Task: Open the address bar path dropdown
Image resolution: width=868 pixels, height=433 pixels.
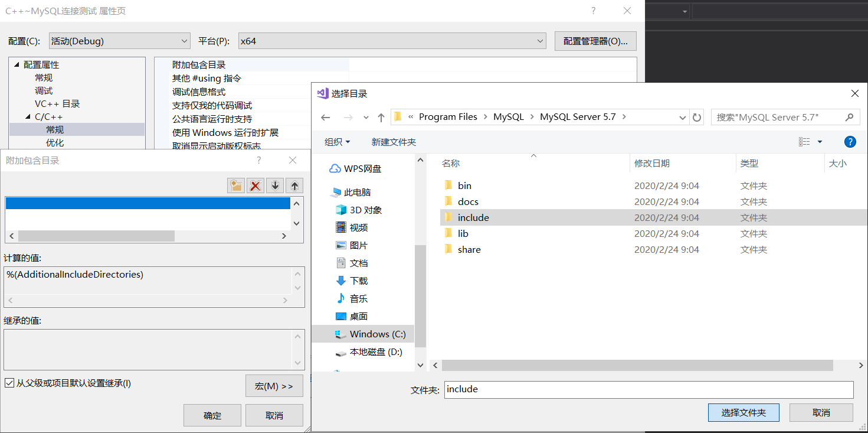Action: [x=682, y=117]
